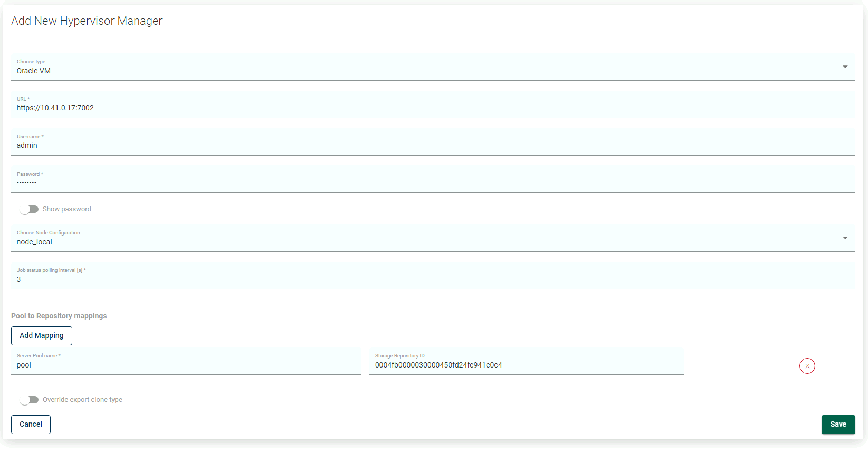Select the Job status polling interval field
868x461 pixels.
pyautogui.click(x=433, y=279)
